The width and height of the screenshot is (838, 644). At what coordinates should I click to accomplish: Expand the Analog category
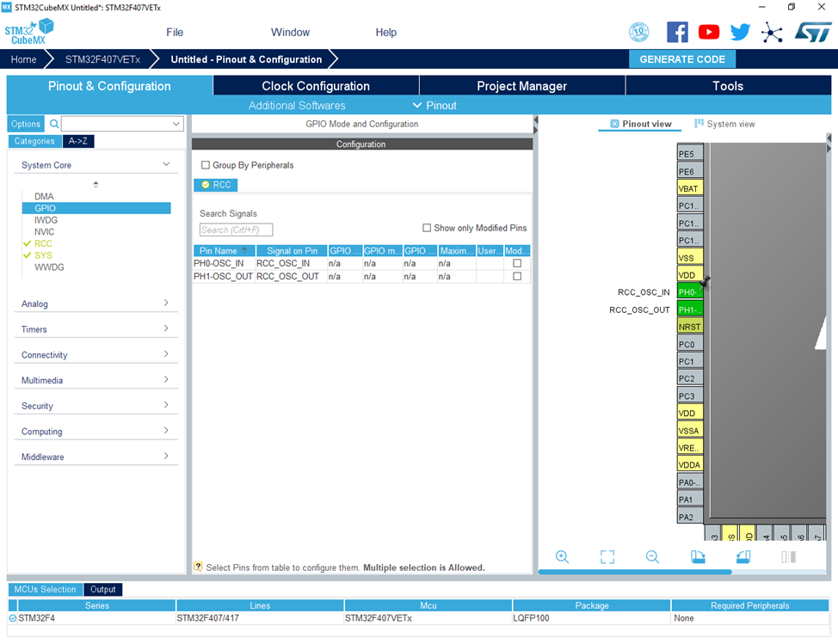[x=166, y=303]
